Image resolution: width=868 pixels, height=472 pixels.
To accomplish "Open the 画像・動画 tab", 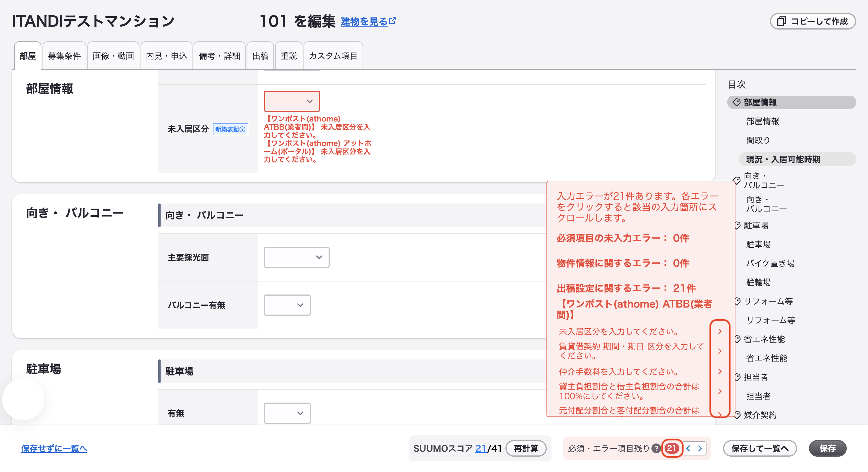I will pos(113,56).
